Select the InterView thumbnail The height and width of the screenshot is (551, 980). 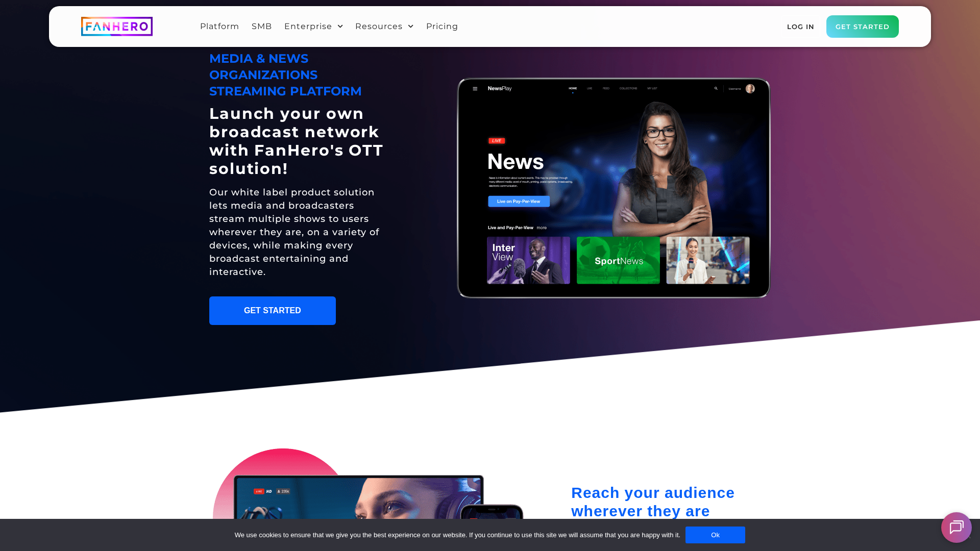[x=528, y=260]
